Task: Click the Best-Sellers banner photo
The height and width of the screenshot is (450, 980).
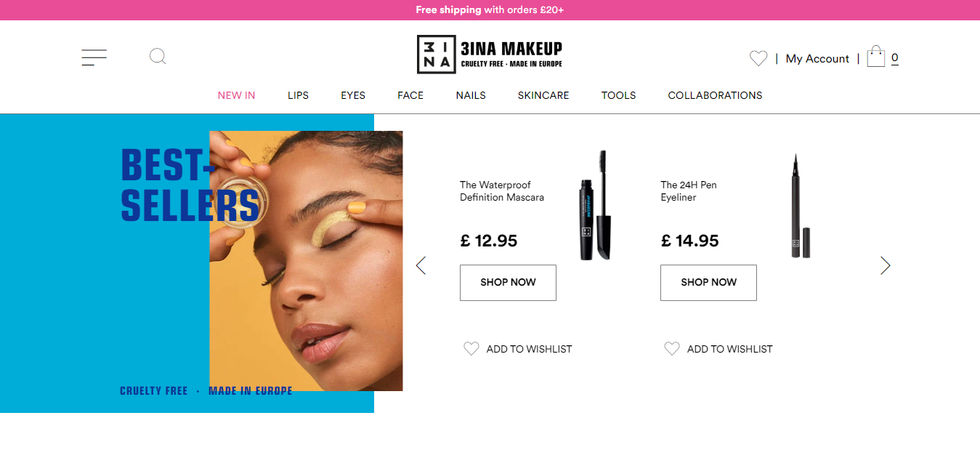Action: click(306, 261)
